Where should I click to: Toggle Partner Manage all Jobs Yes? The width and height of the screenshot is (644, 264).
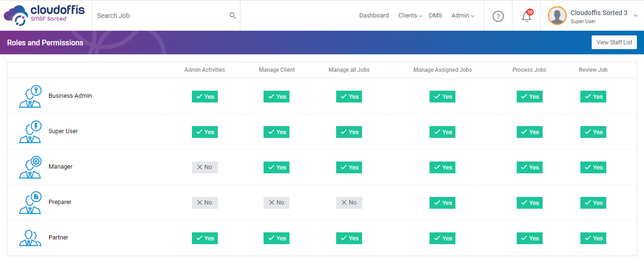(x=349, y=238)
